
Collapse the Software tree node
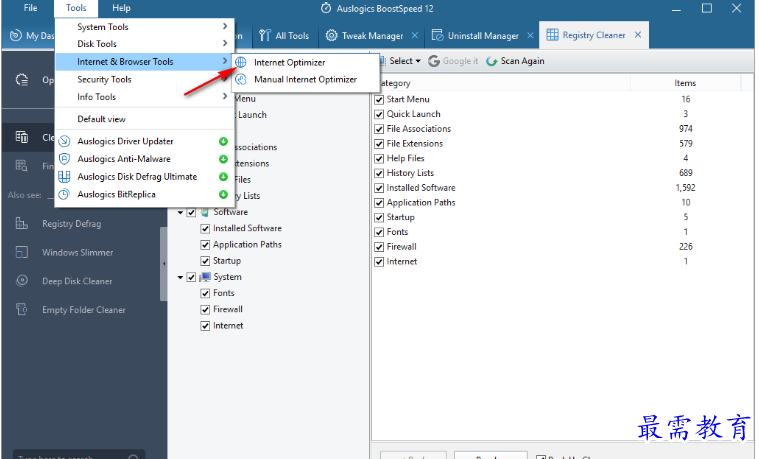180,213
